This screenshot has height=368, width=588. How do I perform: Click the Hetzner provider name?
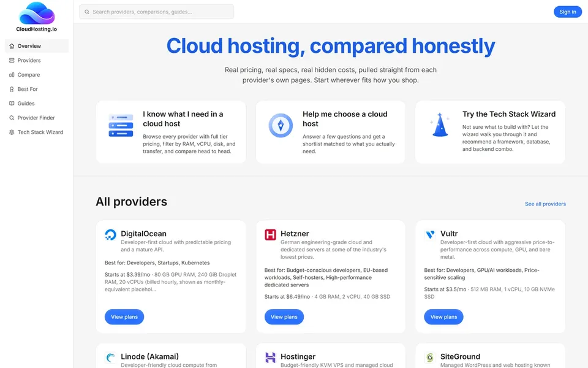(x=295, y=234)
